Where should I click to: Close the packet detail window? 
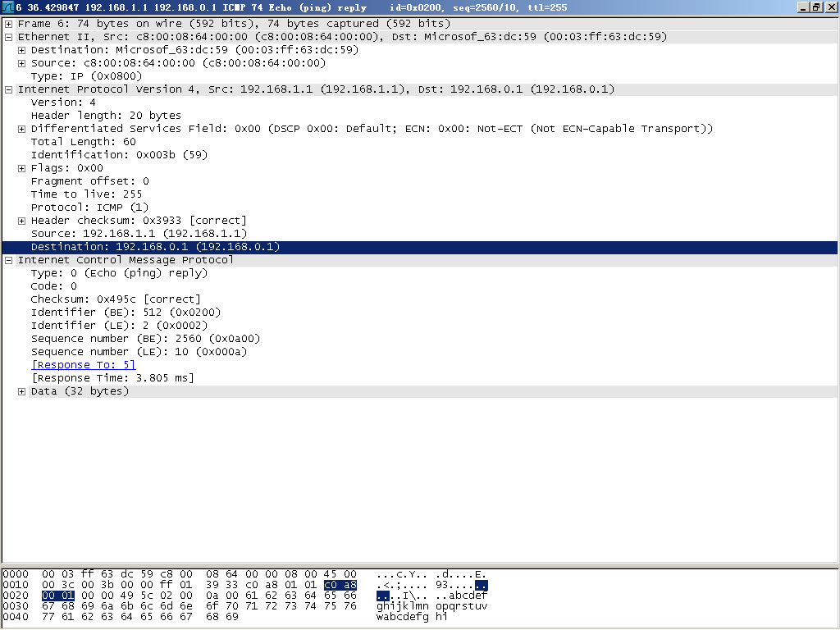[x=830, y=7]
